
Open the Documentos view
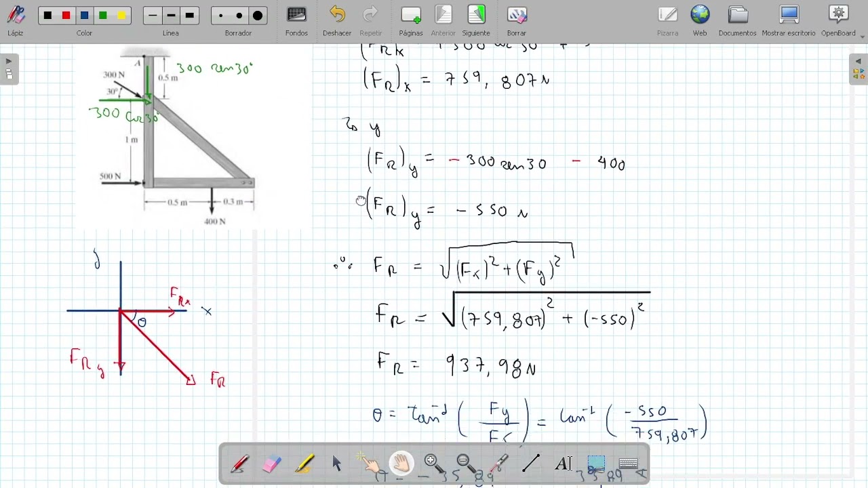738,20
